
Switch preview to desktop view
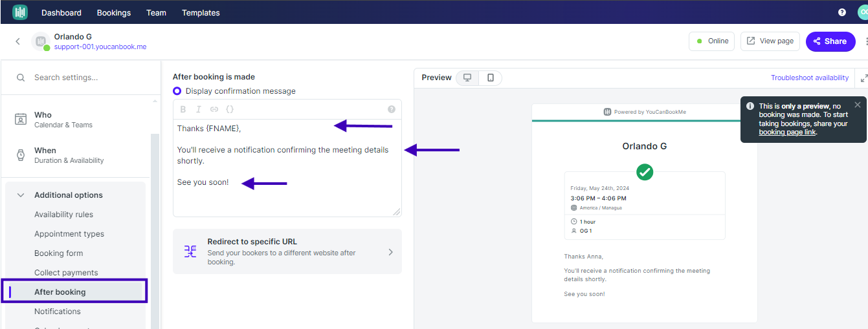click(467, 78)
